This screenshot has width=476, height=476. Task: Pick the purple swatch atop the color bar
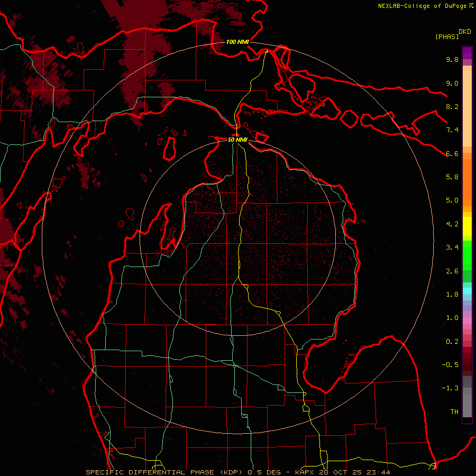click(x=467, y=53)
